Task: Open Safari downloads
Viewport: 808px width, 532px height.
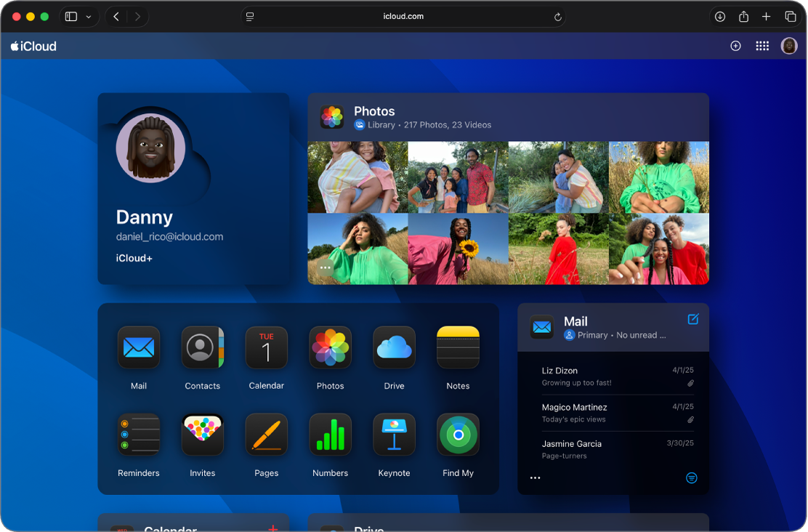Action: (x=719, y=16)
